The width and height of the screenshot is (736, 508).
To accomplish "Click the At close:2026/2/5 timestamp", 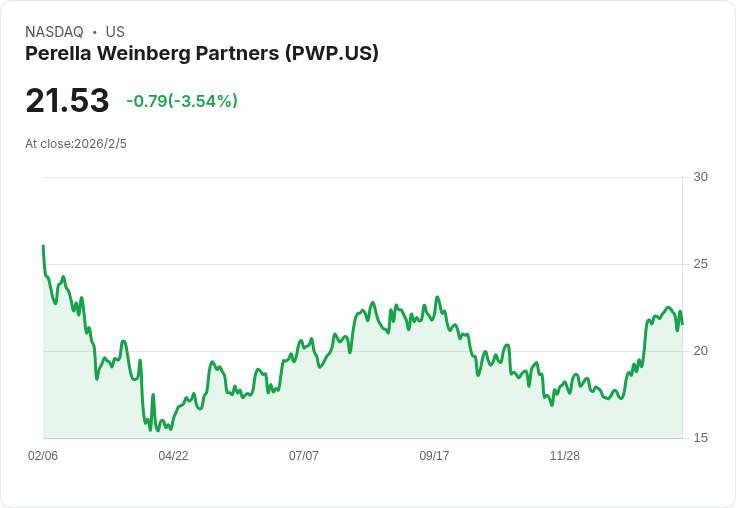I will coord(76,144).
